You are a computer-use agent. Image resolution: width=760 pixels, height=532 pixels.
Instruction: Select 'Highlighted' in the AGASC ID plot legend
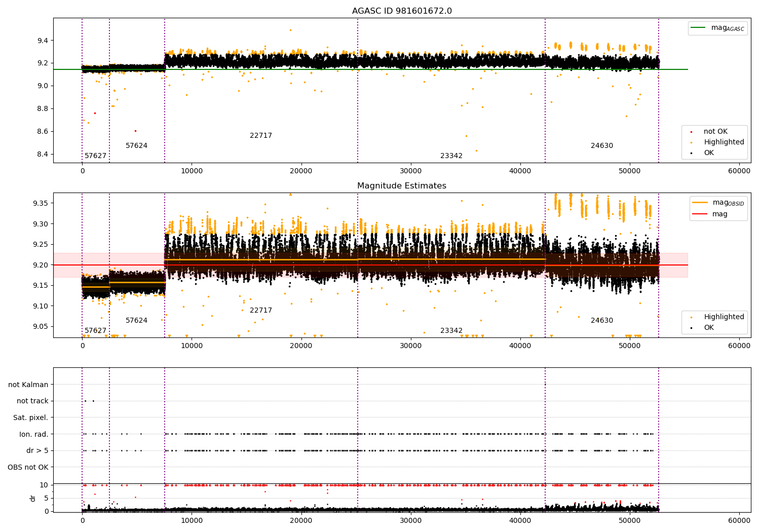click(x=724, y=142)
